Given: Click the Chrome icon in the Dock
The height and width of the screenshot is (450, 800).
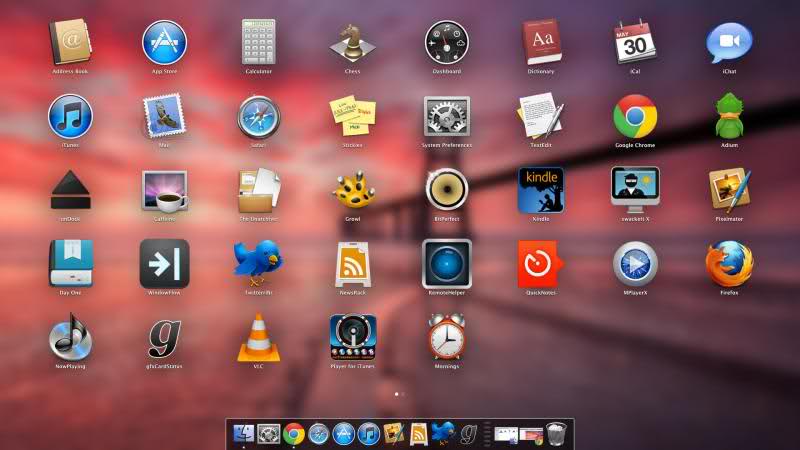Looking at the screenshot, I should click(293, 434).
